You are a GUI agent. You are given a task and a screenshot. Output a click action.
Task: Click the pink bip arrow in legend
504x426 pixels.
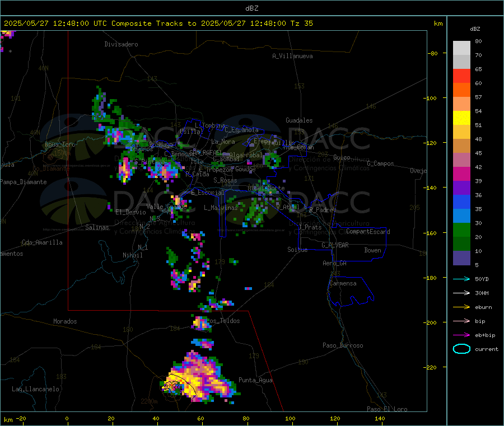pos(461,321)
